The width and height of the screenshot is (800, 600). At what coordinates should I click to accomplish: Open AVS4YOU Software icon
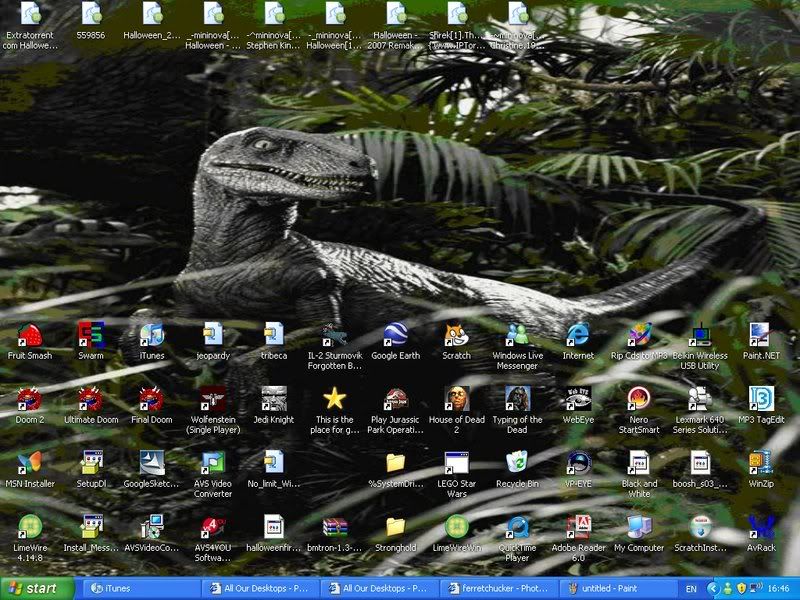[213, 527]
